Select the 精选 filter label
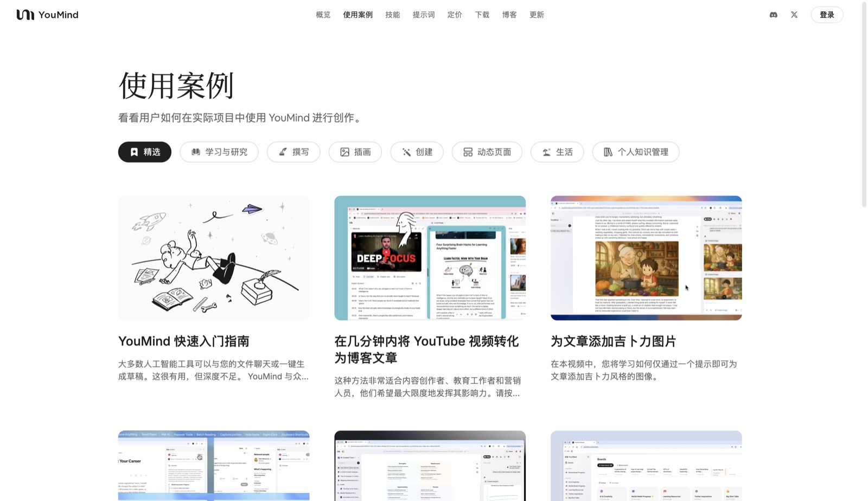 click(152, 152)
